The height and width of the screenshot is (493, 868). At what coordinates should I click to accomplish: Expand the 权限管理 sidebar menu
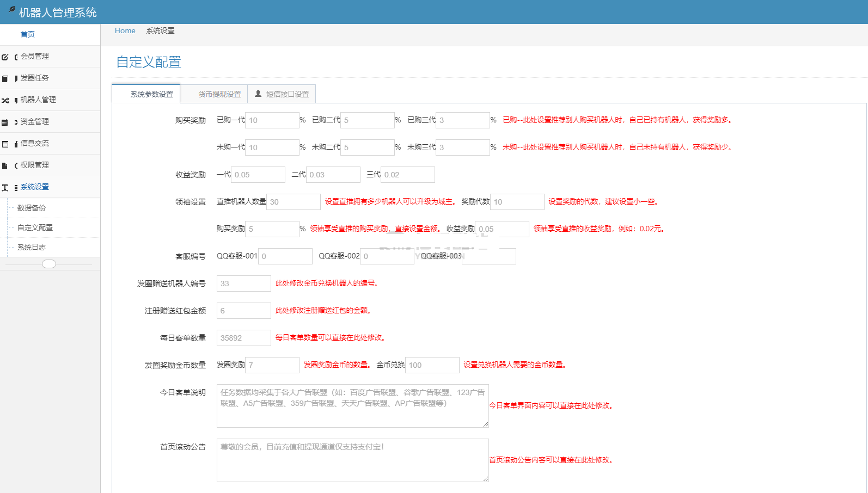35,165
